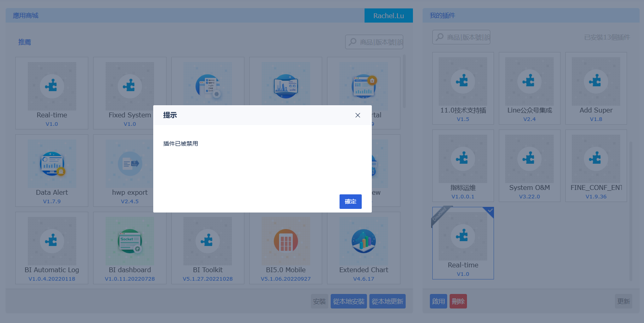Click version V5.1.06.20220927 text
The height and width of the screenshot is (323, 644).
point(286,279)
